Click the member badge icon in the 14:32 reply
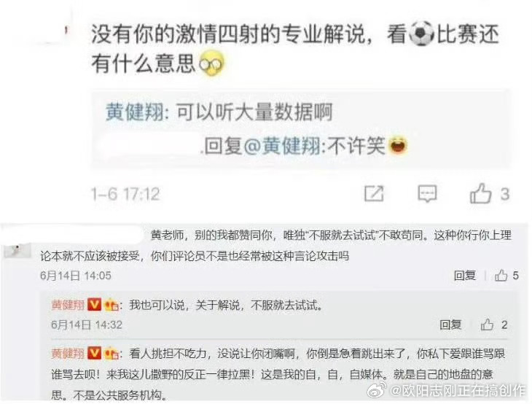This screenshot has height=404, width=532. tap(111, 306)
